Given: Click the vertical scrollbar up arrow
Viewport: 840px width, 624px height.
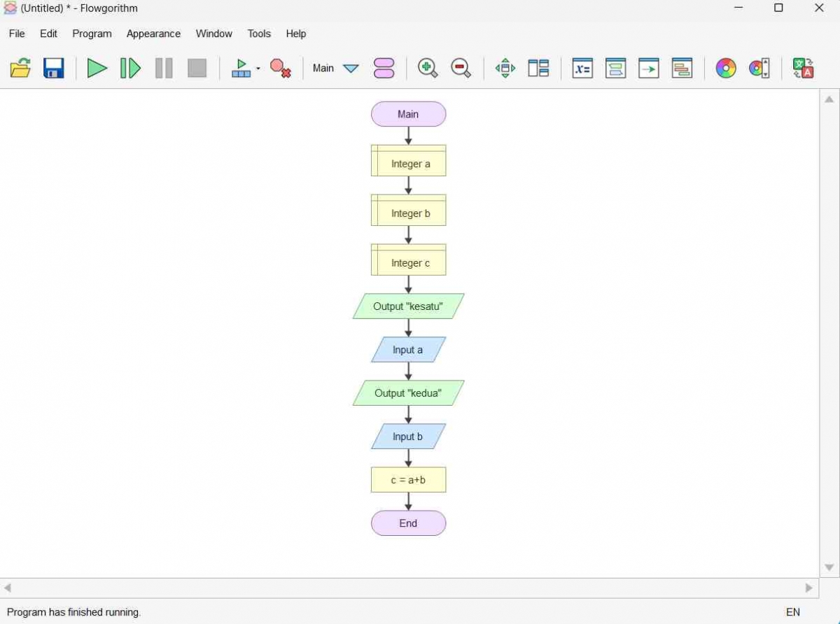Looking at the screenshot, I should [x=829, y=99].
